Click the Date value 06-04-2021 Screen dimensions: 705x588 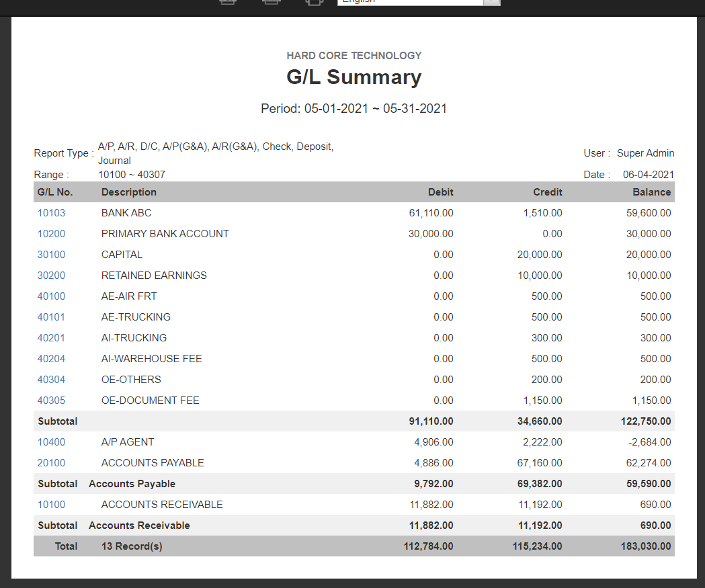[649, 175]
